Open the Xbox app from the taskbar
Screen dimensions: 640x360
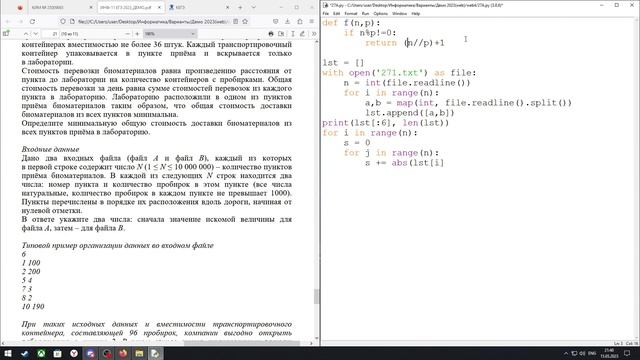[x=41, y=353]
